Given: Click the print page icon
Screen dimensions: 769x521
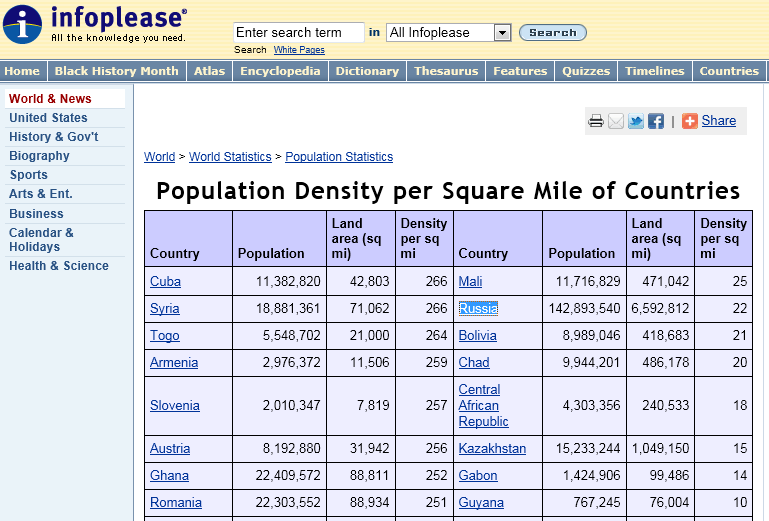Looking at the screenshot, I should [596, 121].
